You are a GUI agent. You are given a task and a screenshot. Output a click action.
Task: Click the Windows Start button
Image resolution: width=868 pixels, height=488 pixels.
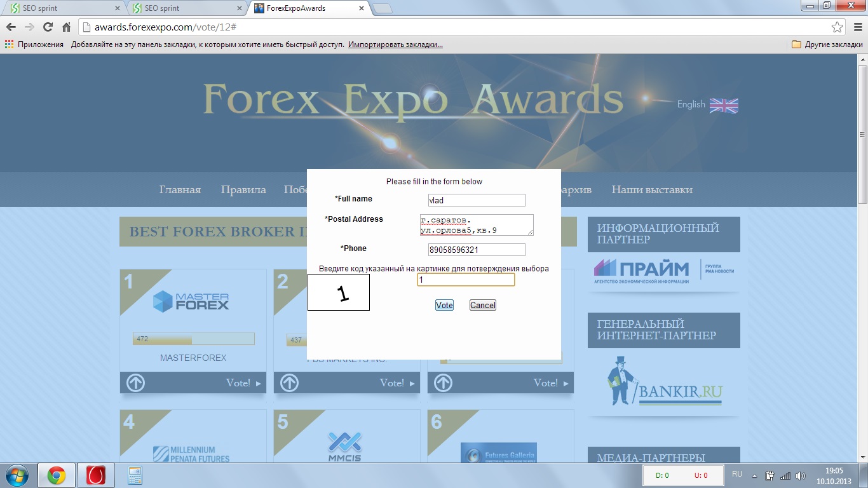pos(17,475)
